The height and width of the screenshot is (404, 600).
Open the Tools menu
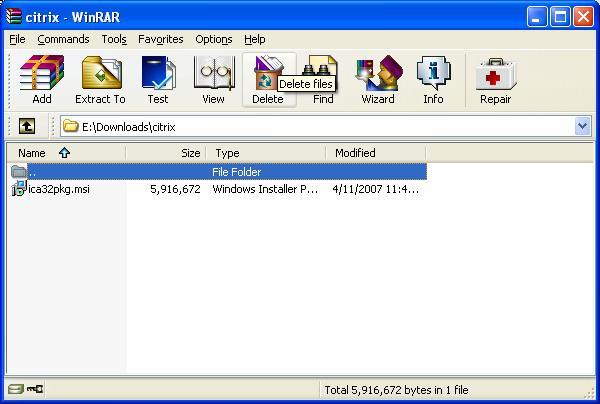coord(114,39)
